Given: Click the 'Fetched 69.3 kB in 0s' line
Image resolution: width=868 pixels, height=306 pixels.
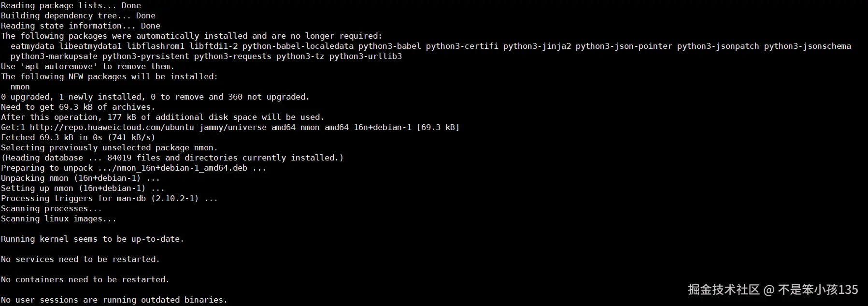Looking at the screenshot, I should 78,137.
